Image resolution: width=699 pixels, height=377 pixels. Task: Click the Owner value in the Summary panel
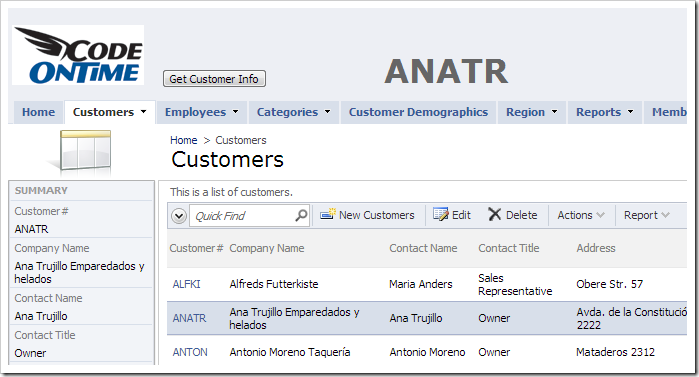coord(30,353)
